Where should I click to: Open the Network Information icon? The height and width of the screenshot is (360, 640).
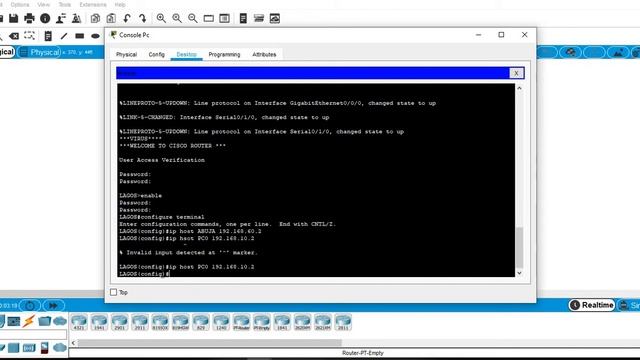click(x=45, y=18)
